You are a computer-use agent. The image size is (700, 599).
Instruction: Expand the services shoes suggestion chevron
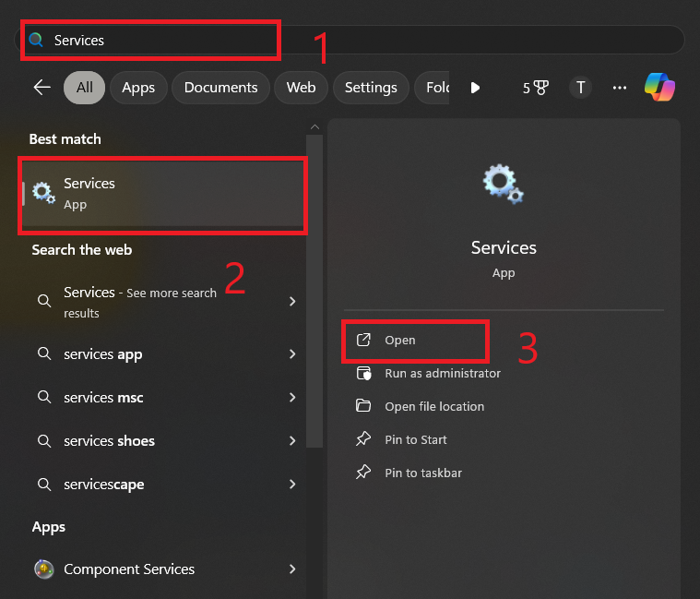pyautogui.click(x=292, y=441)
